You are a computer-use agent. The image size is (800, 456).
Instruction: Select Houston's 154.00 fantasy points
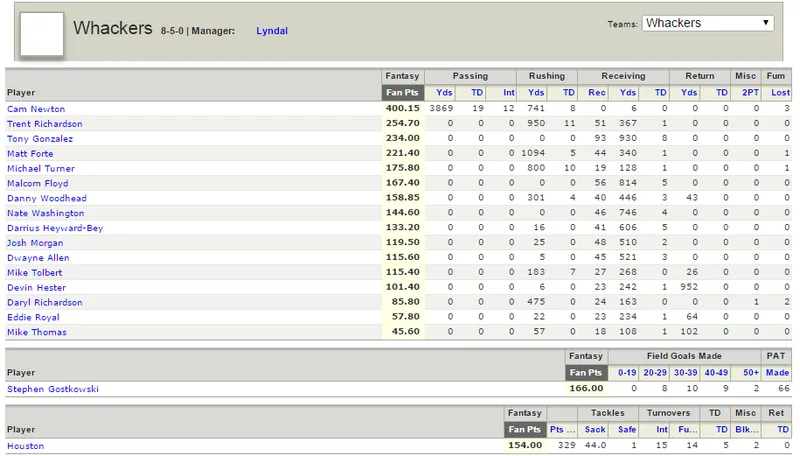(x=525, y=445)
